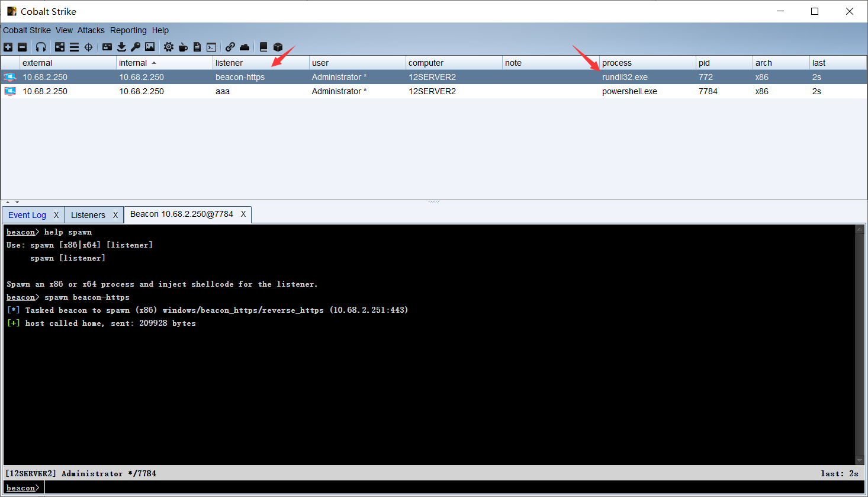The image size is (868, 497).
Task: Click the powershell.exe process cell
Action: click(x=648, y=91)
